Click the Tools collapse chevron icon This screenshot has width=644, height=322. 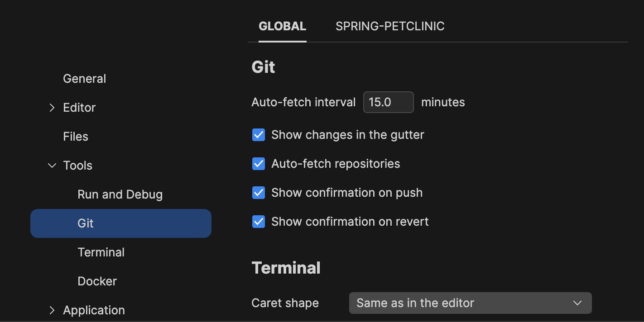click(52, 165)
